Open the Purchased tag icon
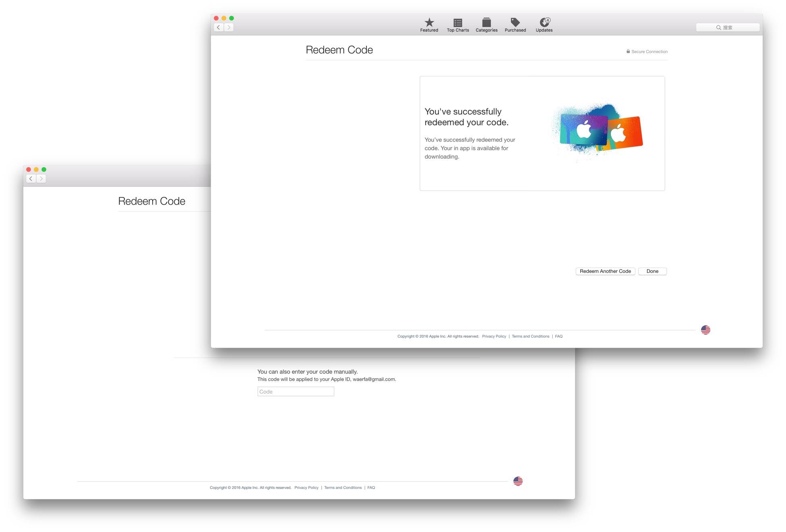The width and height of the screenshot is (786, 532). click(x=515, y=25)
